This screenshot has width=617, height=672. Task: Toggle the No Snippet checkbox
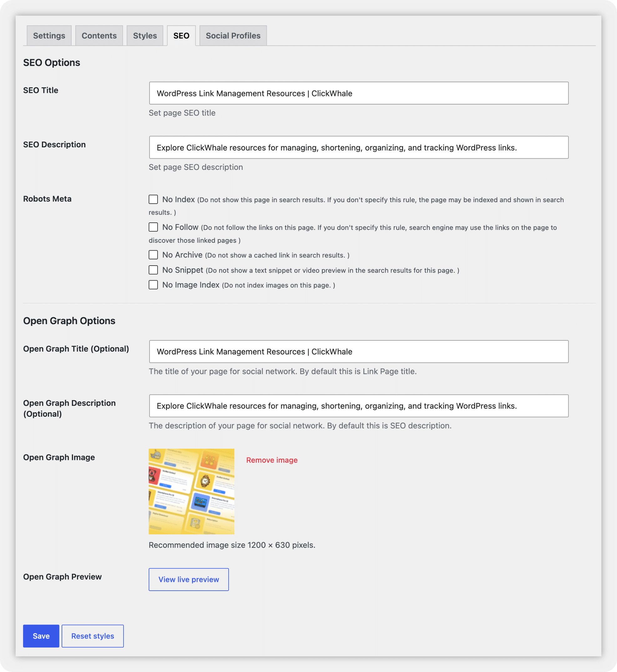tap(153, 270)
